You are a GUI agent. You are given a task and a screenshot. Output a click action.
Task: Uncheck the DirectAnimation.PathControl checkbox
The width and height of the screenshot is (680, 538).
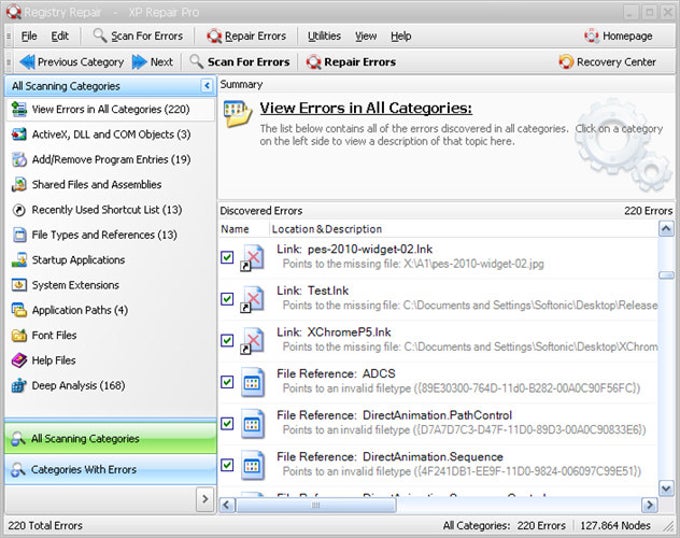tap(227, 424)
